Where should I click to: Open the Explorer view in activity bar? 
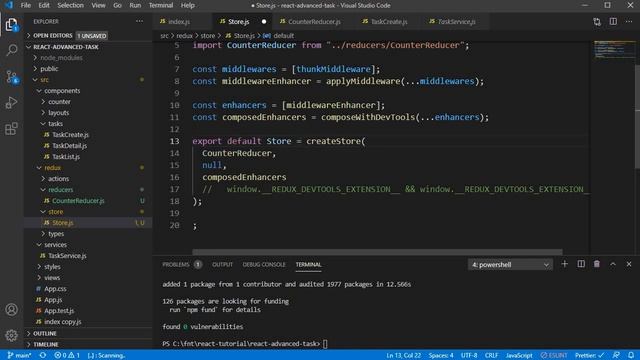[x=11, y=25]
